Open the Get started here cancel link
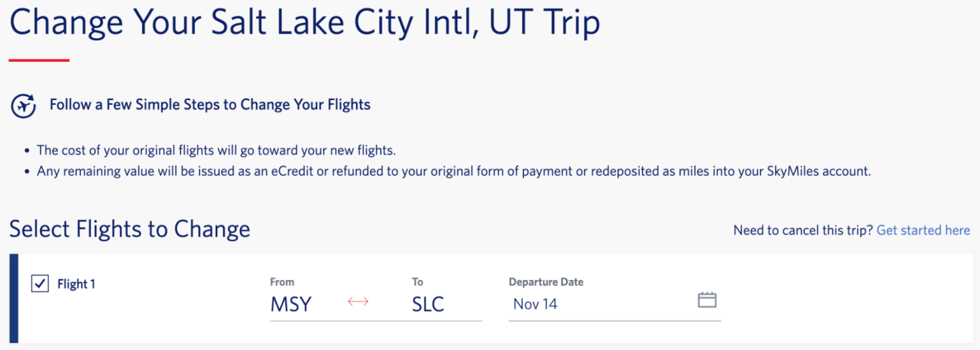Viewport: 980px width, 350px height. [x=923, y=230]
